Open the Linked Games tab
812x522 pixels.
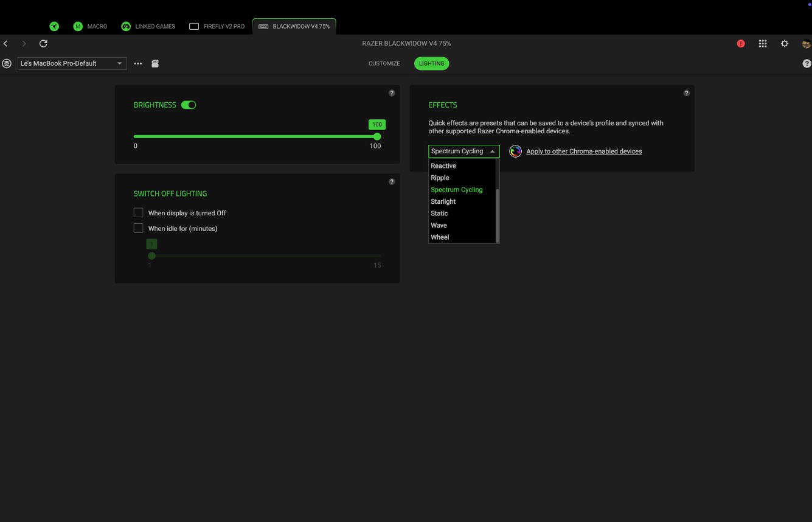click(x=148, y=26)
